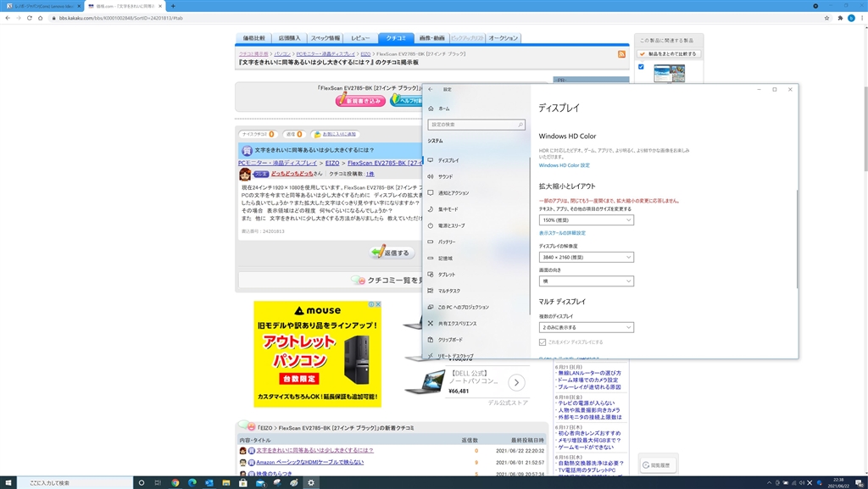Open Amazon ベーシックなHDMIケーブル thread link
868x489 pixels.
[310, 463]
